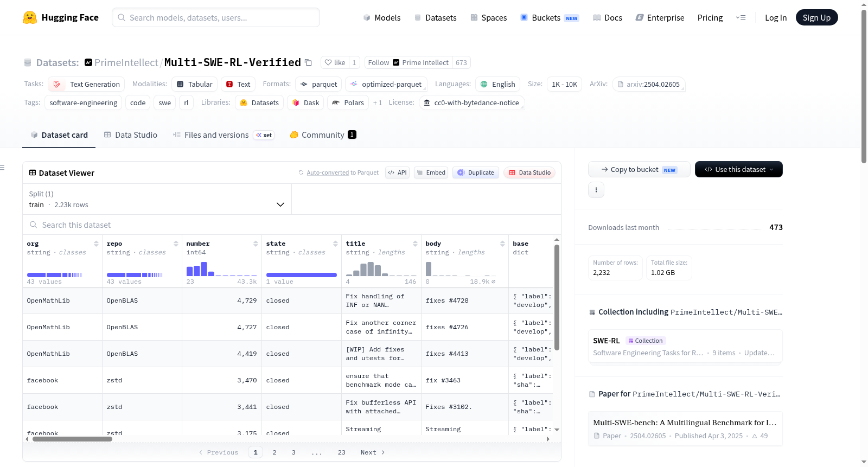The width and height of the screenshot is (868, 467).
Task: Expand the +1 more libraries list
Action: (378, 103)
